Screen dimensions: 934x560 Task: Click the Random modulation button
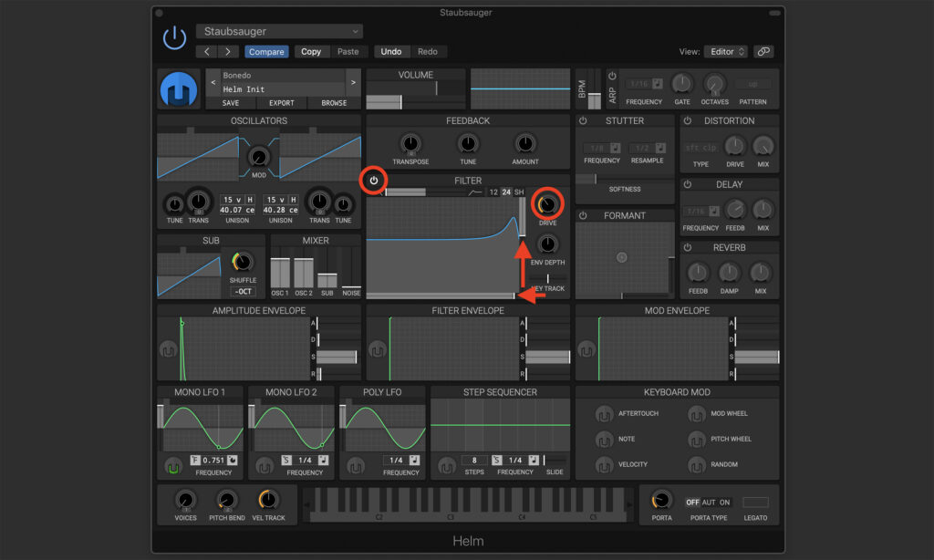pyautogui.click(x=696, y=464)
